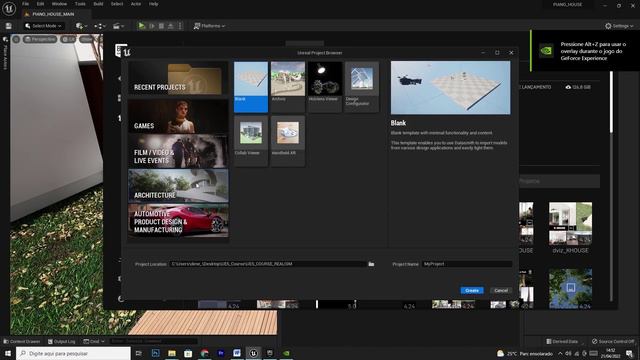Viewport: 640px width, 360px height.
Task: Select the Collab Viewer template
Action: click(x=251, y=141)
